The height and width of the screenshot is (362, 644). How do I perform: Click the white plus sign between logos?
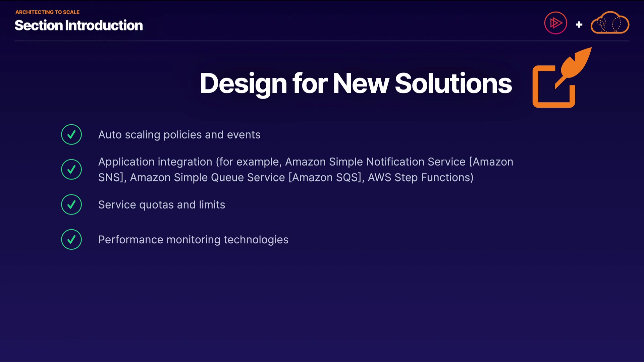(579, 24)
